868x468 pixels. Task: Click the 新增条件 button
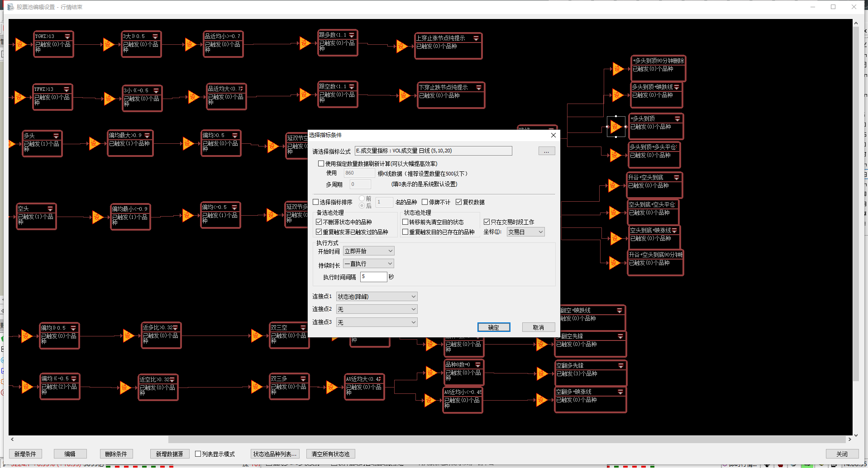point(25,454)
